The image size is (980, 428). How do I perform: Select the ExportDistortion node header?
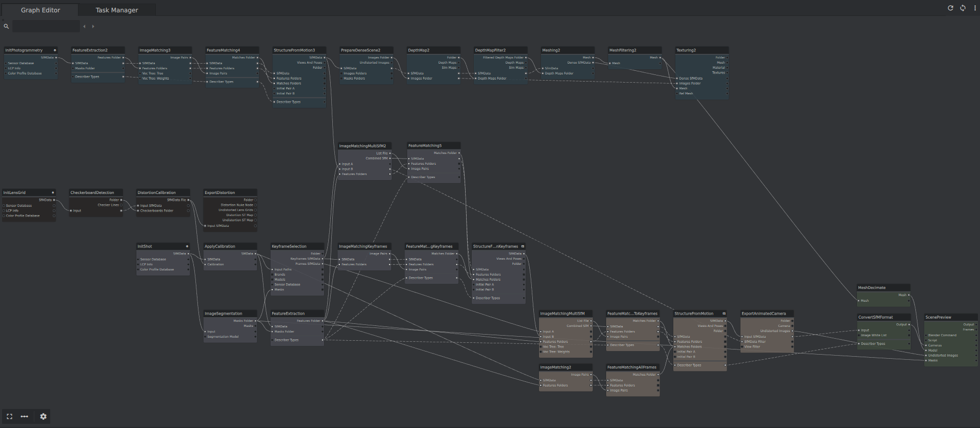[220, 193]
